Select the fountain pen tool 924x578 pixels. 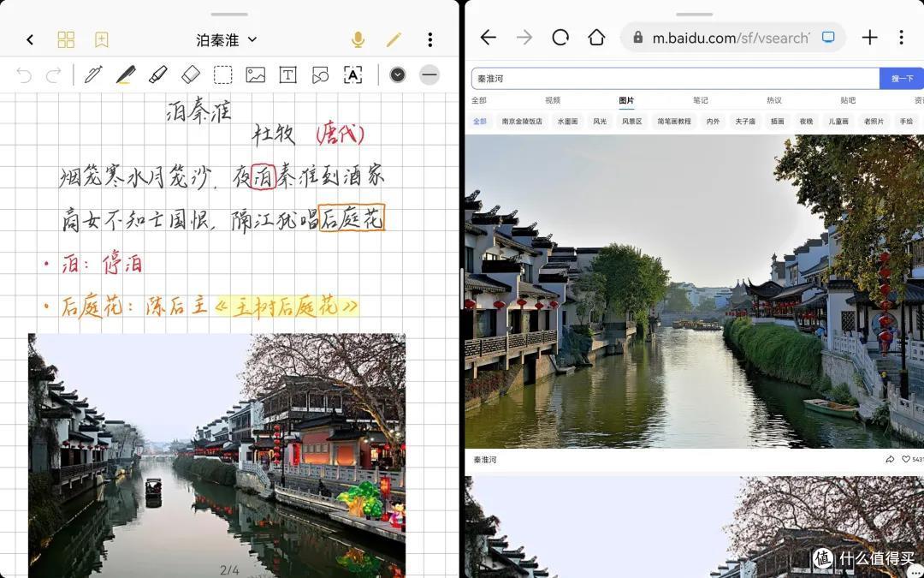(x=93, y=74)
